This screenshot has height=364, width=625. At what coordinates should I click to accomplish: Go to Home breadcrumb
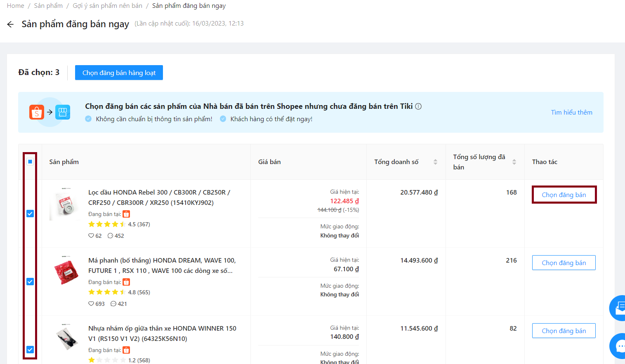(x=15, y=6)
